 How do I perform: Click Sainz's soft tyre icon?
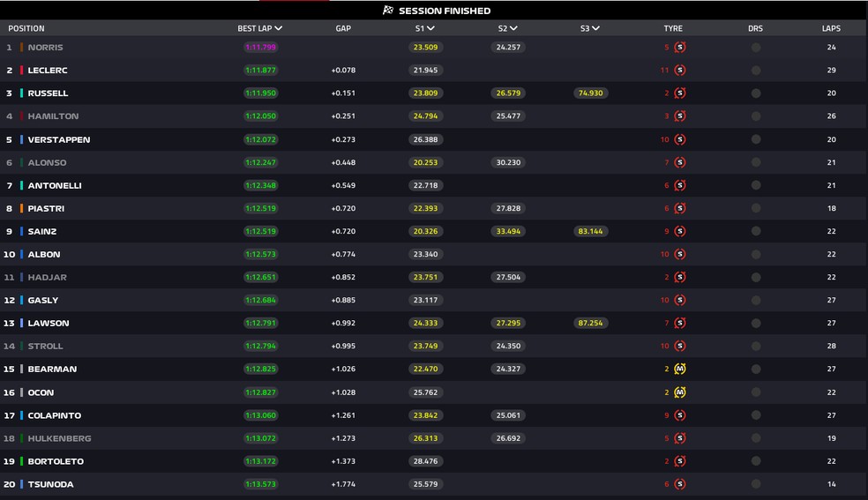pyautogui.click(x=680, y=231)
